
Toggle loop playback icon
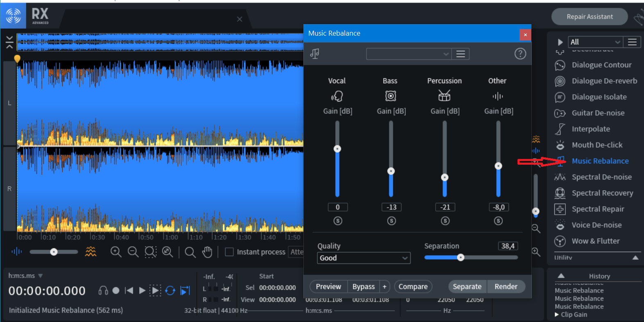coord(170,291)
